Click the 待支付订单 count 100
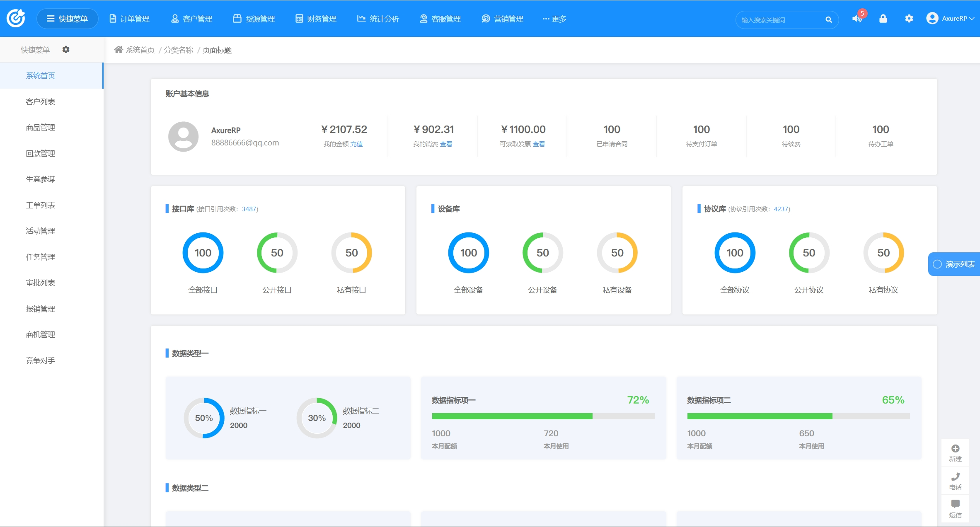 (701, 129)
